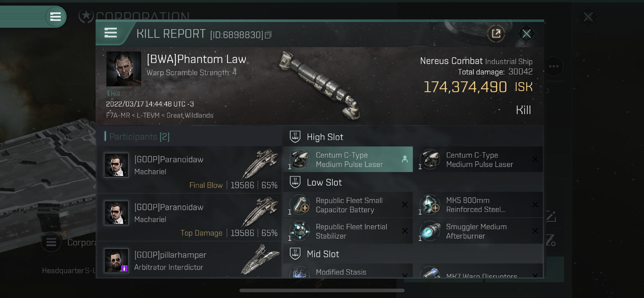Open kill report hamburger menu
644x298 pixels.
pyautogui.click(x=111, y=33)
